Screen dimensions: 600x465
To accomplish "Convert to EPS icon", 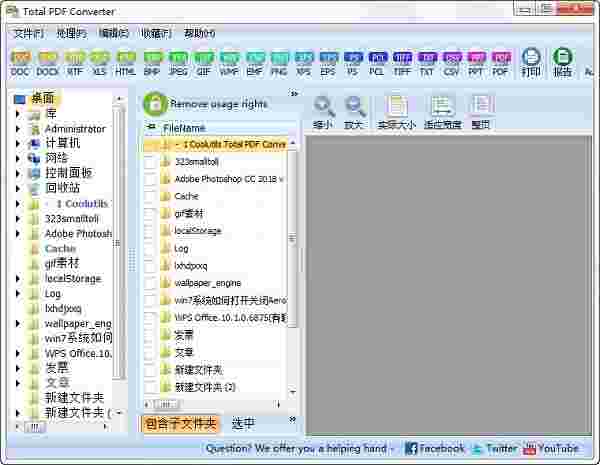I will tap(328, 63).
